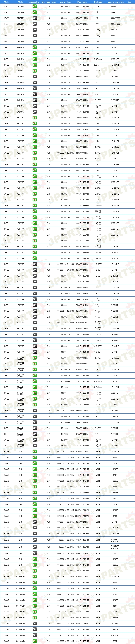Click the '100kW / 136KM' power cell

[x=82, y=36]
